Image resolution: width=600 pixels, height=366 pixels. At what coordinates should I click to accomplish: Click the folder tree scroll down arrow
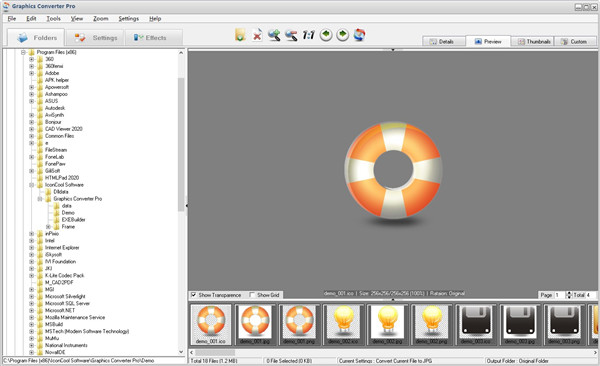click(181, 352)
